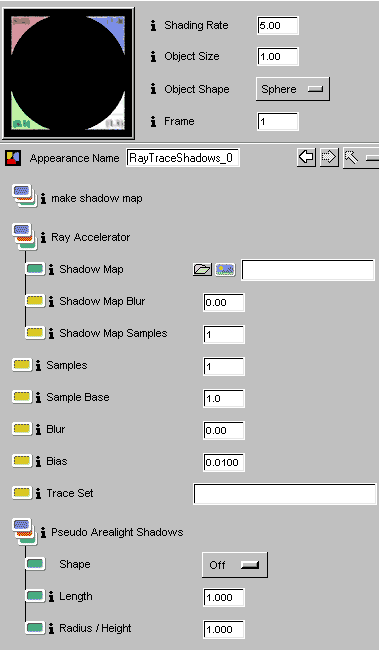Click the colored appearance icon beside Appearance Name
The image size is (379, 650).
[13, 158]
